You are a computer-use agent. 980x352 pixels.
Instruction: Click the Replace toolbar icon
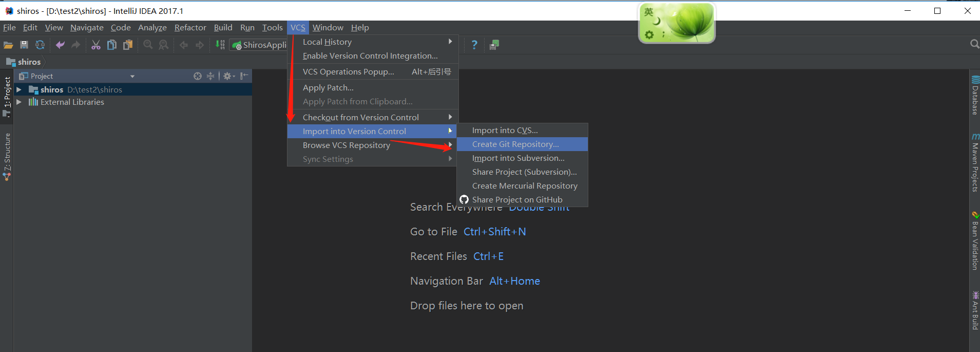164,45
